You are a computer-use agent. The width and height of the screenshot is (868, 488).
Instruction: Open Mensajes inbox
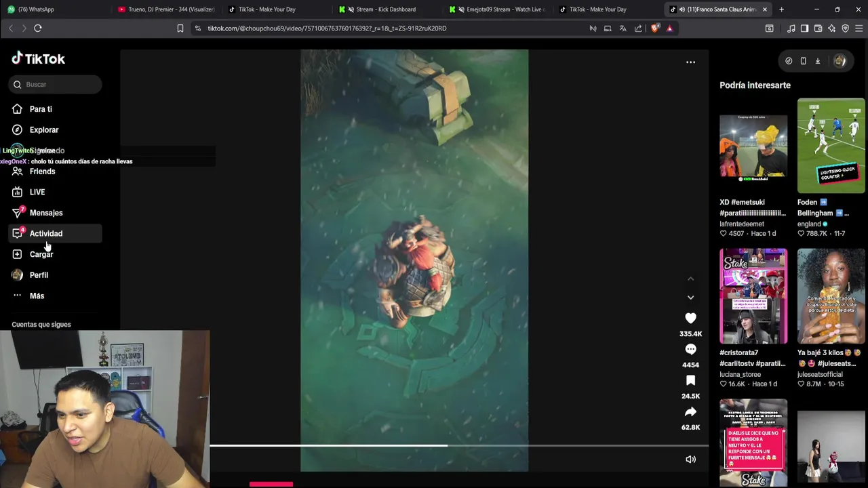[56, 213]
